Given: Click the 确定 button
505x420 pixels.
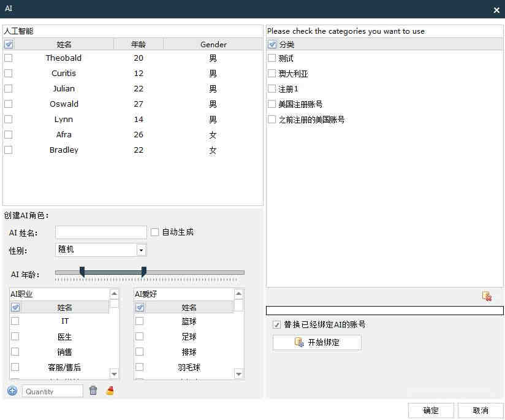Looking at the screenshot, I should tap(431, 410).
